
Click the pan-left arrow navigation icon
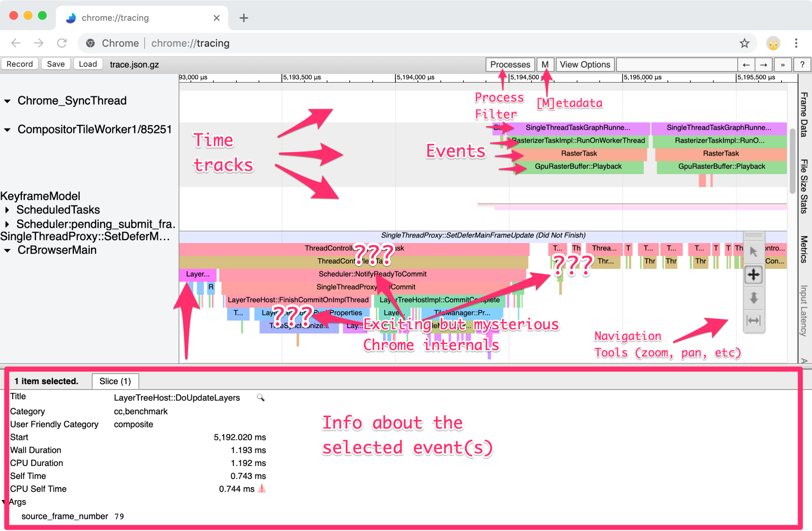click(x=745, y=64)
